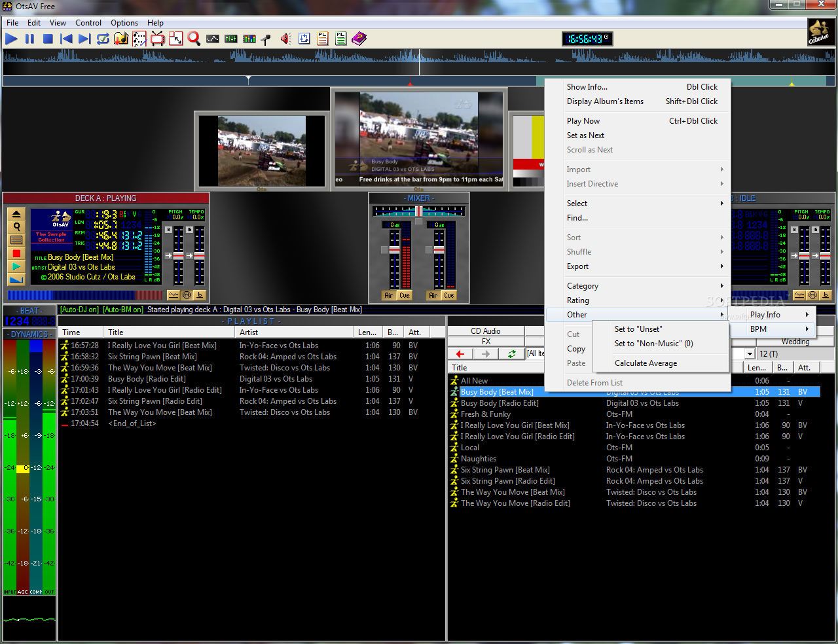
Task: Expand the Export submenu
Action: (x=638, y=266)
